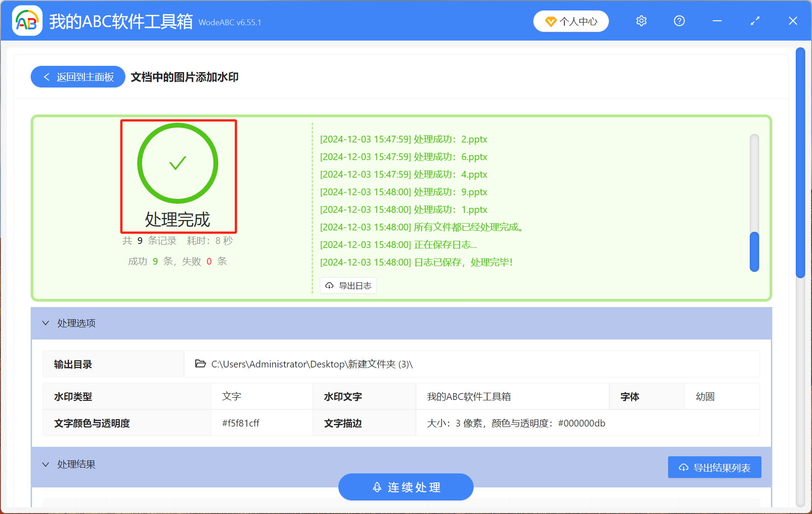Minimize the window using the dash icon
The image size is (812, 514).
click(x=717, y=21)
